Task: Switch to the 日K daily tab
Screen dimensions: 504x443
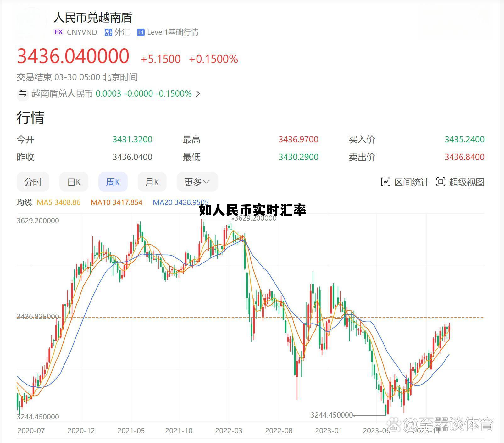Action: (74, 182)
